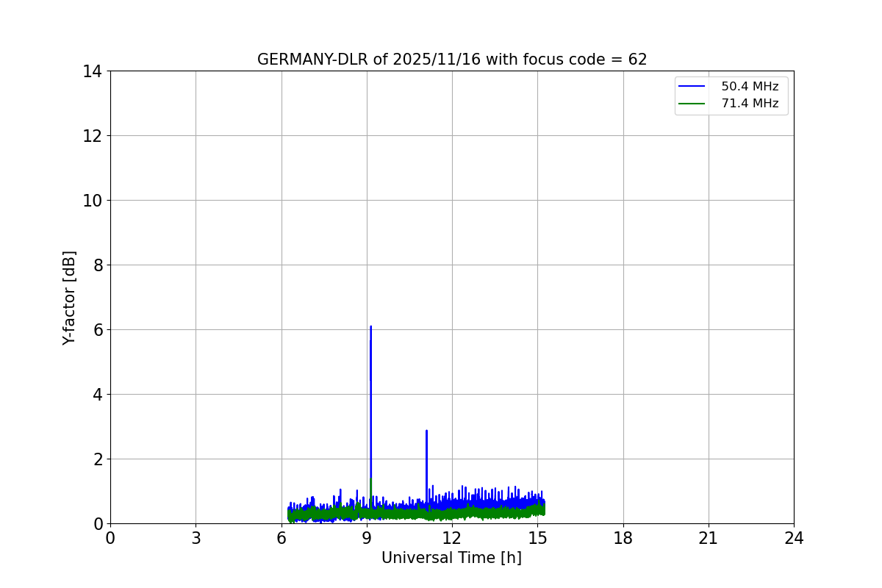882x588 pixels.
Task: Click y-axis tick label '4'
Action: click(x=98, y=395)
